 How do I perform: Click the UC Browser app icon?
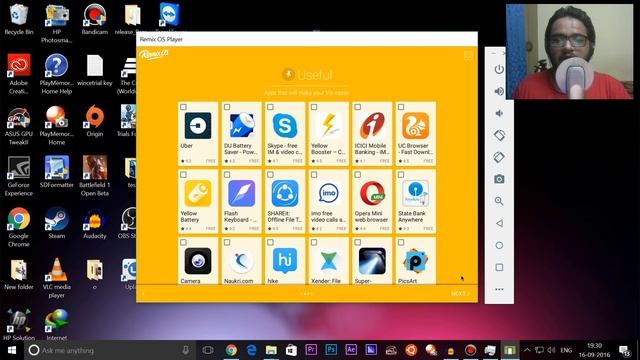point(416,125)
